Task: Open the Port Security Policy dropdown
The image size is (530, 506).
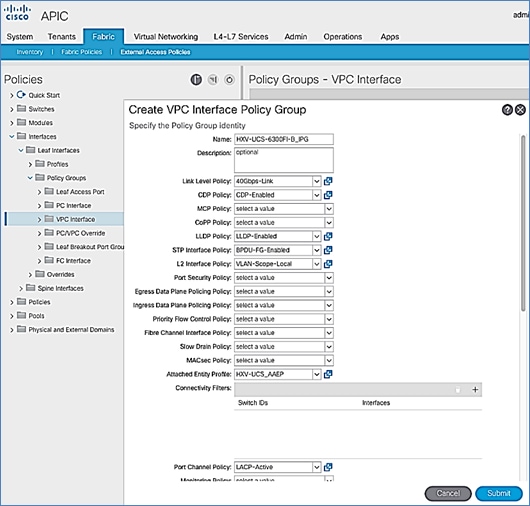Action: [329, 278]
